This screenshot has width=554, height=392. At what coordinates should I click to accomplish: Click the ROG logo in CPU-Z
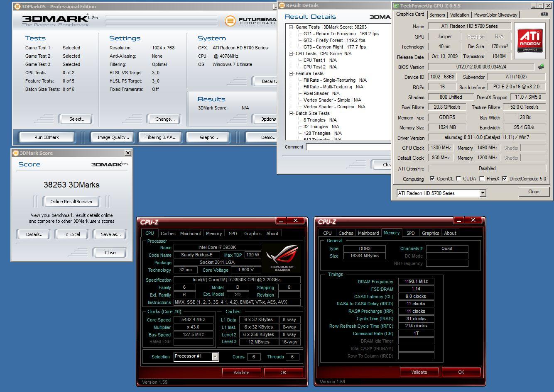282,258
